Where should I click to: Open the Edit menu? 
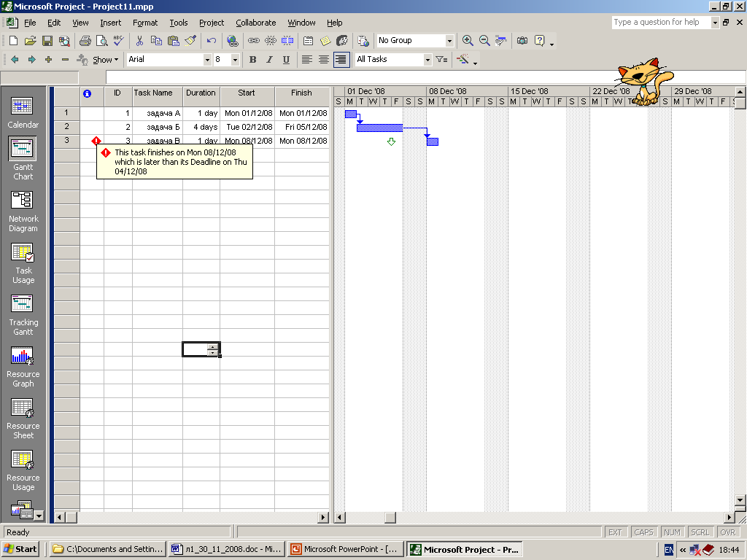click(x=54, y=23)
